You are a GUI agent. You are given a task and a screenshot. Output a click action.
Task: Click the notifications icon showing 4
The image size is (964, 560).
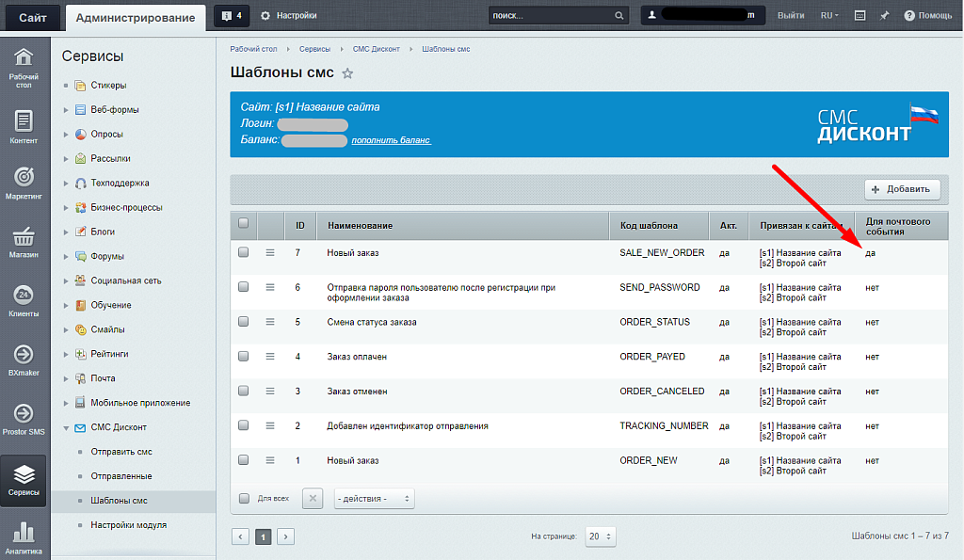click(x=232, y=16)
